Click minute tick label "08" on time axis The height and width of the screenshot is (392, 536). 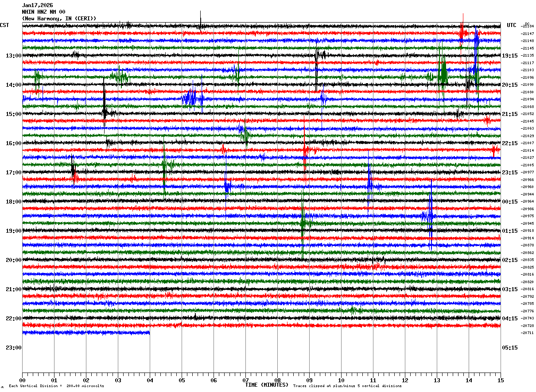point(278,380)
